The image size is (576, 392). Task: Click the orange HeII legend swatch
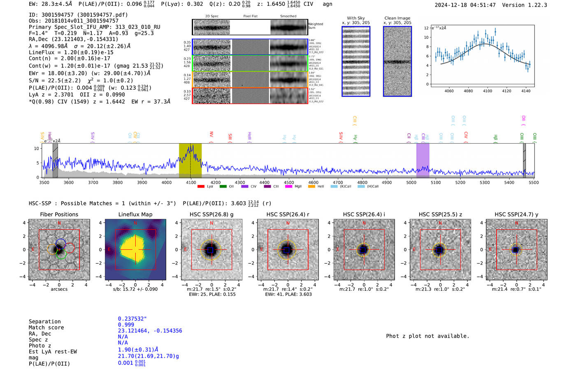(311, 187)
